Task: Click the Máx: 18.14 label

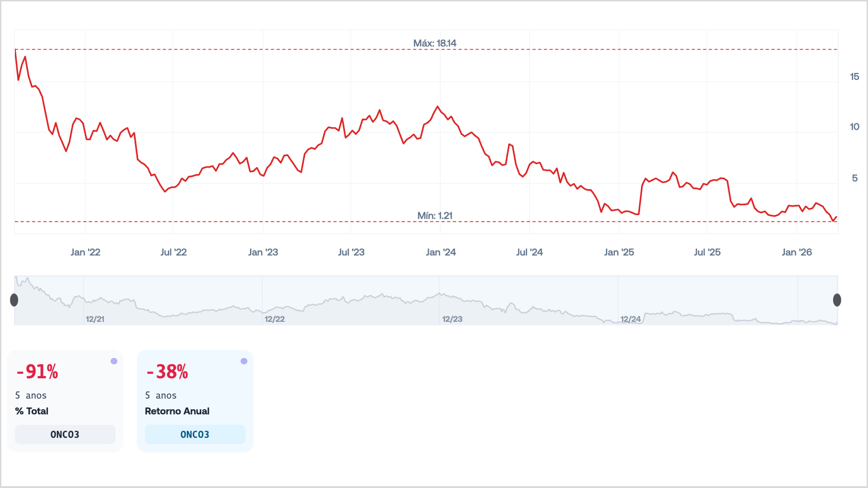Action: click(434, 43)
